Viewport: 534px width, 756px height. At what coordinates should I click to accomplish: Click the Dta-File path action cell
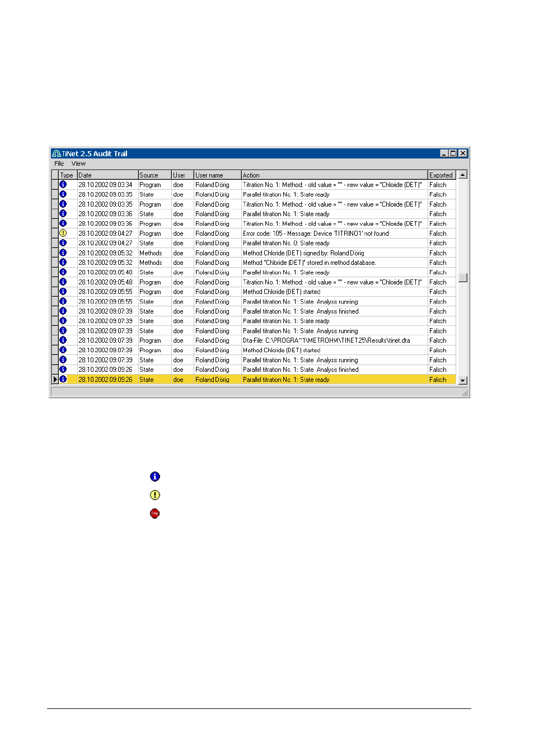[x=334, y=340]
